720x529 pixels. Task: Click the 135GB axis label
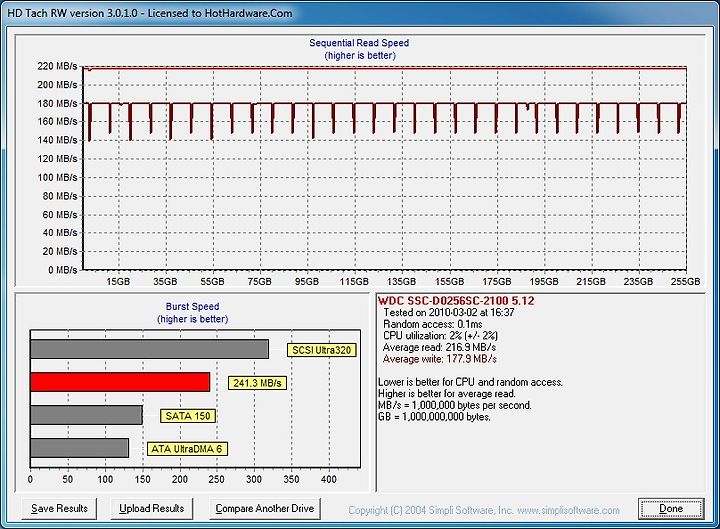click(401, 281)
